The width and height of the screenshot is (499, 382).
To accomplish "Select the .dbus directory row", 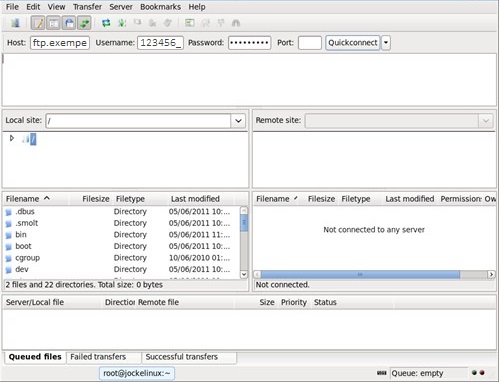I will point(122,212).
